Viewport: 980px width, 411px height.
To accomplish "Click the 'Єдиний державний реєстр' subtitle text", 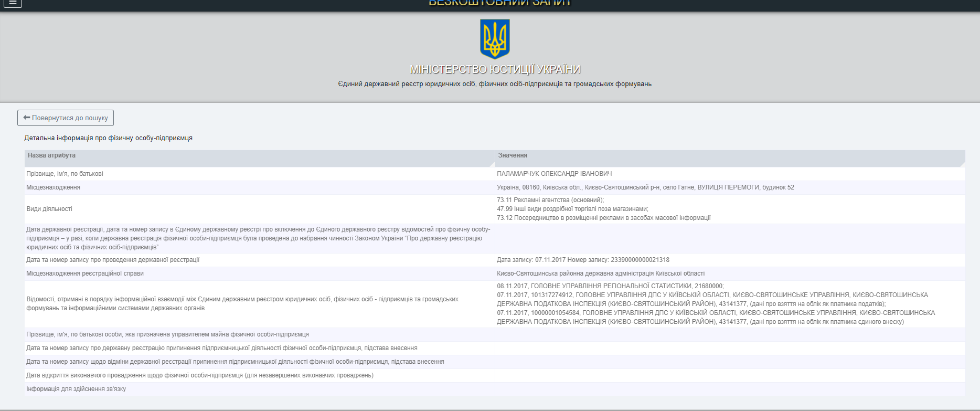I will coord(495,84).
